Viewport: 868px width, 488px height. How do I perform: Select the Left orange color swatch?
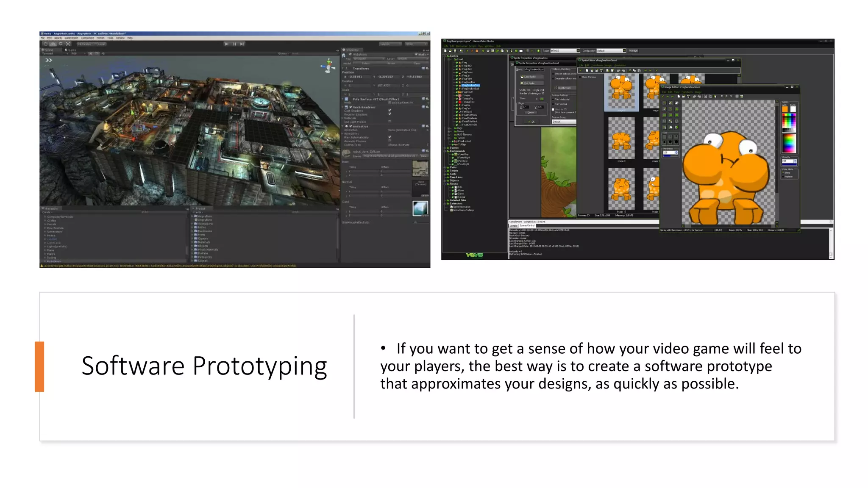(x=785, y=109)
